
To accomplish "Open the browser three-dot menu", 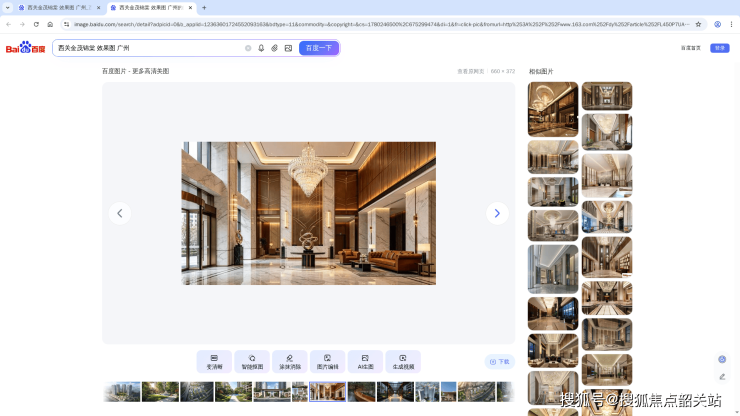I will pos(732,24).
